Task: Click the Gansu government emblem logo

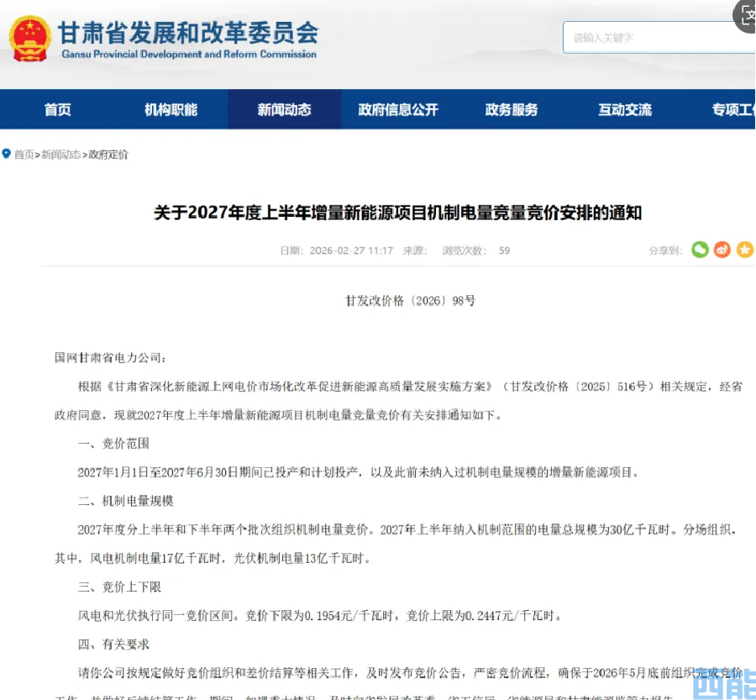Action: pyautogui.click(x=28, y=39)
